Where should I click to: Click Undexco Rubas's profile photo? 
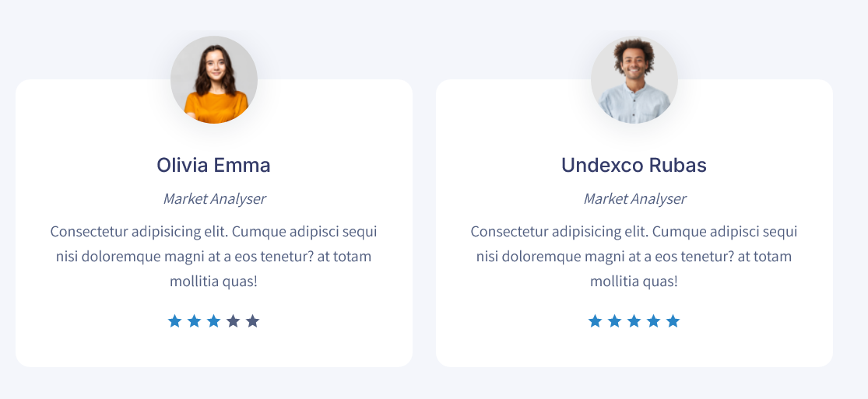click(x=634, y=79)
